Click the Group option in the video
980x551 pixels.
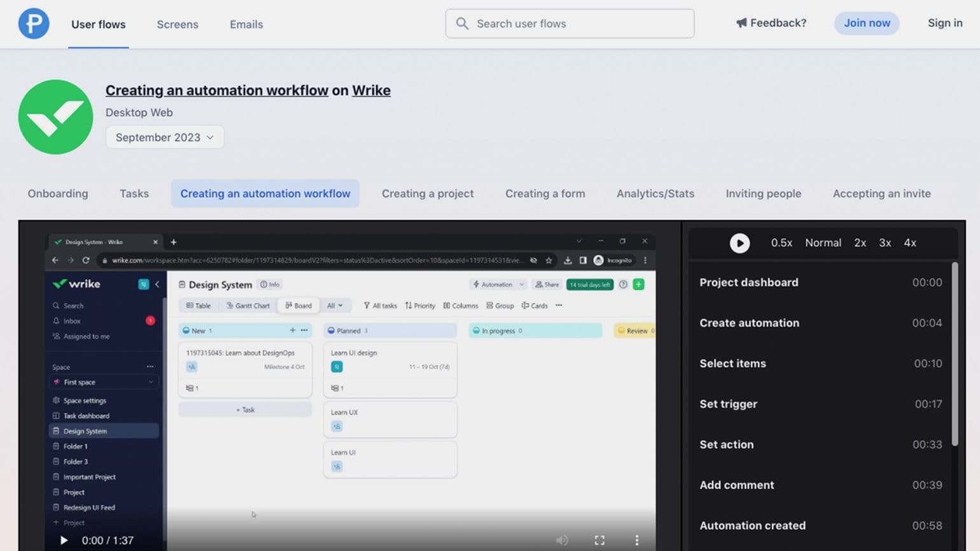(x=500, y=305)
